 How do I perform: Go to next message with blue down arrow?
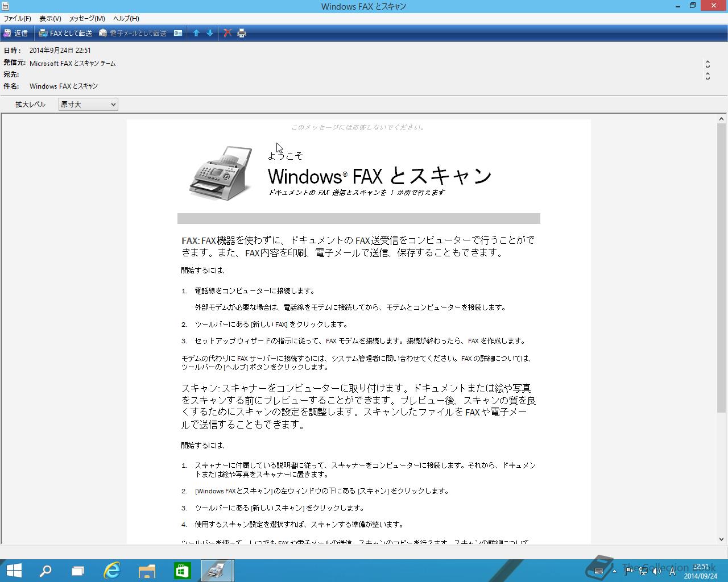tap(210, 33)
